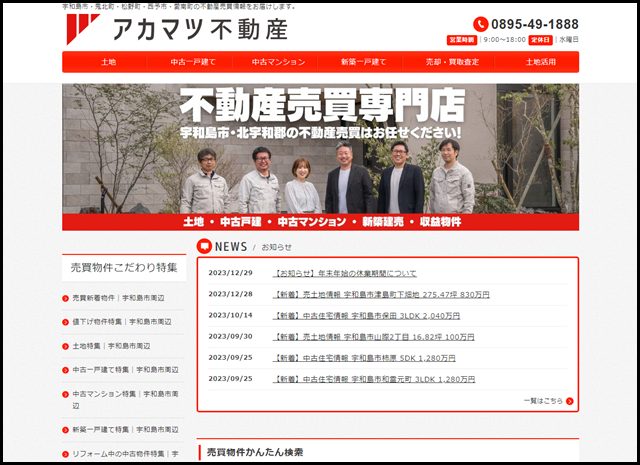Click the NEWS speech bubble icon
The width and height of the screenshot is (640, 465).
click(x=204, y=246)
